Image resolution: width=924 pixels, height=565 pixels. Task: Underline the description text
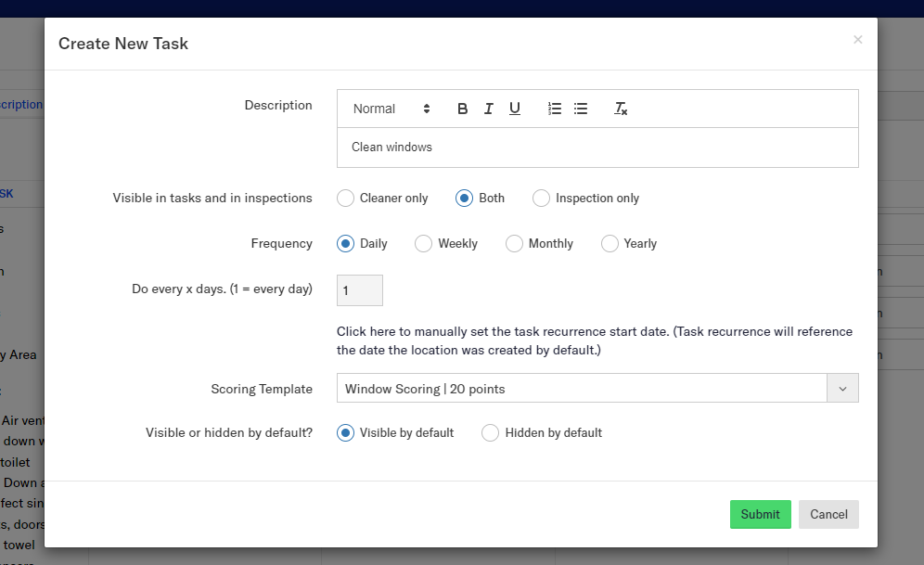[514, 109]
